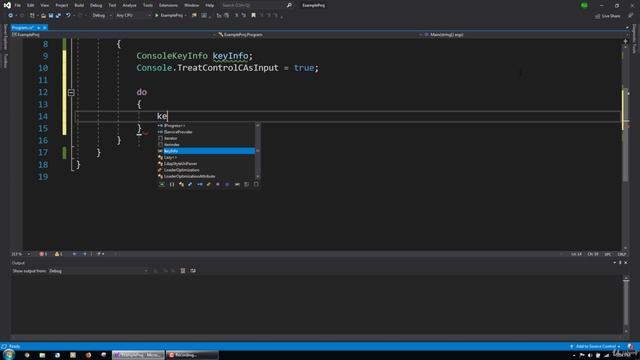The image size is (640, 360).
Task: Click the Save toolbar icon
Action: [51, 16]
